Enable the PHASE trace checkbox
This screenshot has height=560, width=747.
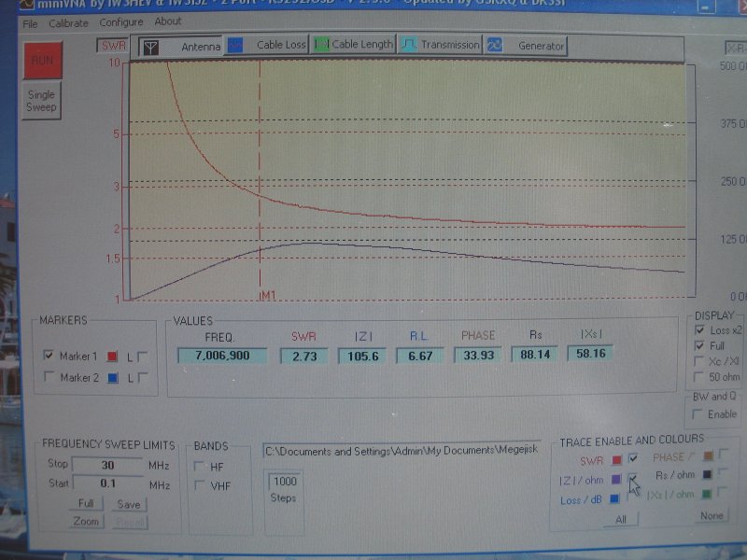(x=723, y=453)
